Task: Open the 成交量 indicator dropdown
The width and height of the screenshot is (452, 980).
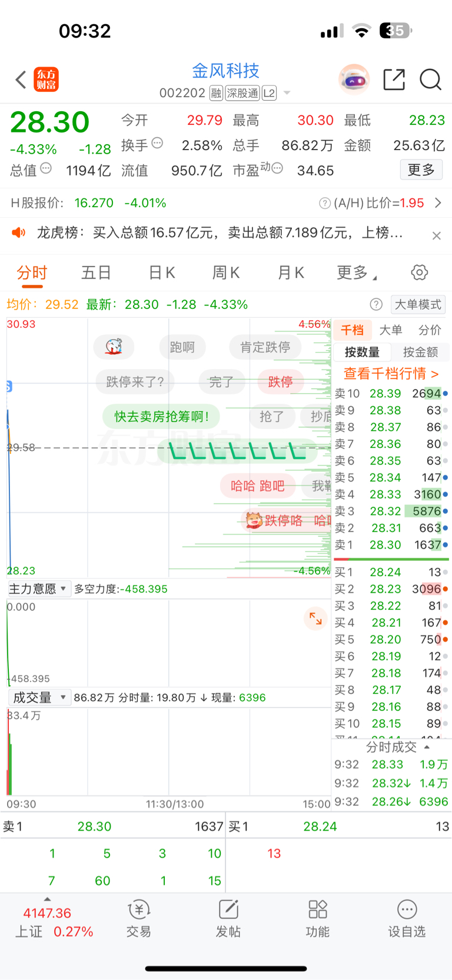Action: [x=39, y=697]
